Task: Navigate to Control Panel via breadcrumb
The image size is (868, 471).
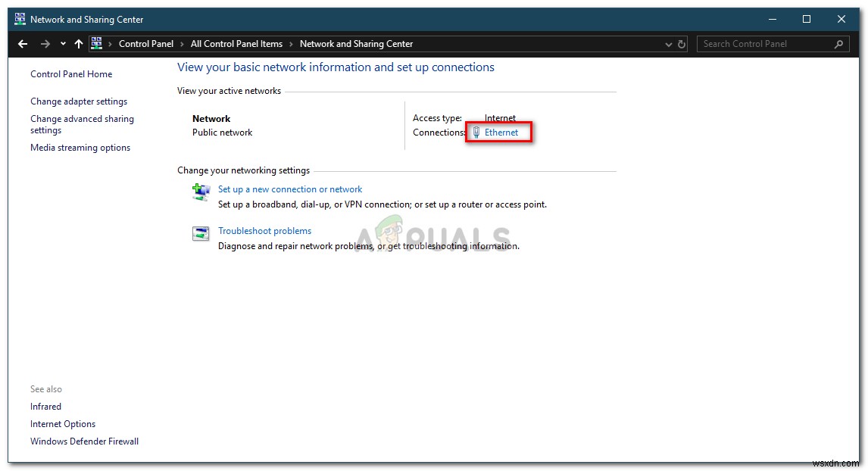Action: point(147,43)
